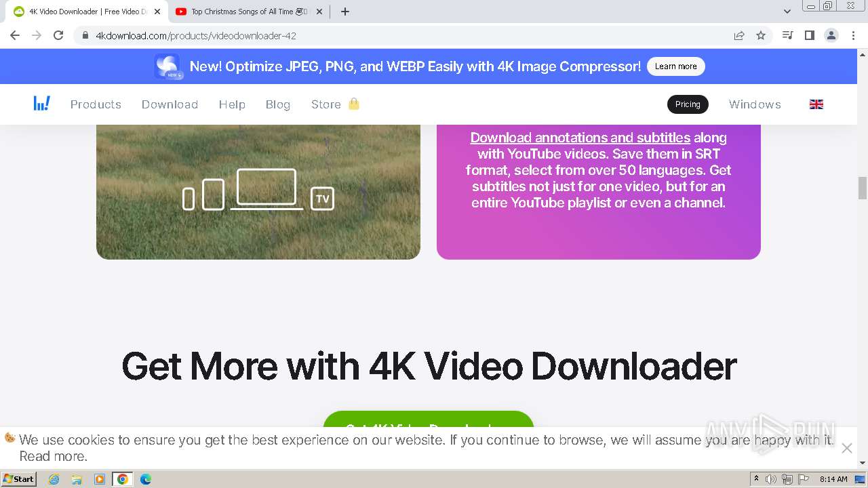The height and width of the screenshot is (488, 868).
Task: Open Products menu
Action: [x=96, y=104]
